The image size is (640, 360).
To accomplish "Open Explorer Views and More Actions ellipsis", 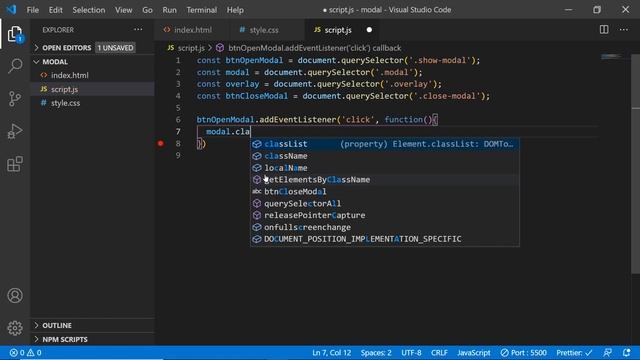I will (x=138, y=29).
